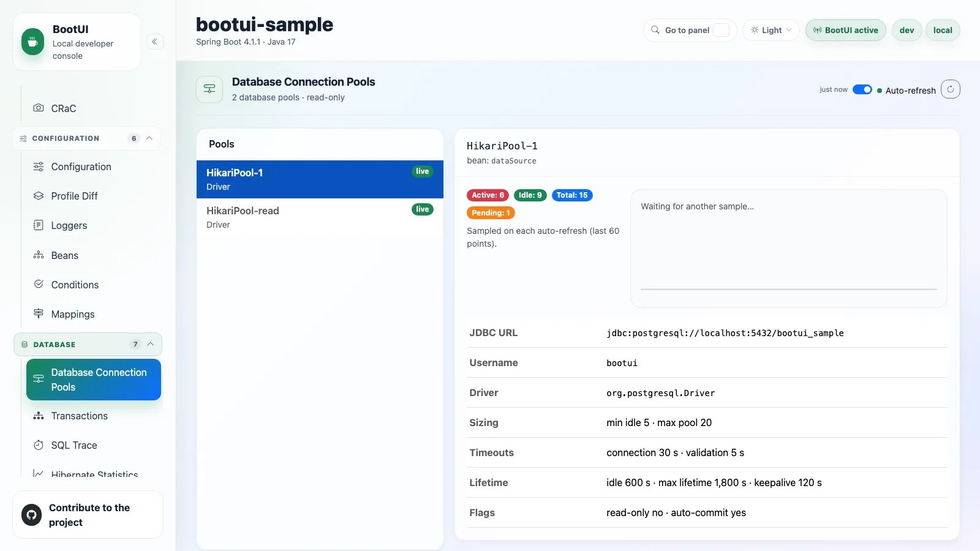The width and height of the screenshot is (980, 551).
Task: Click the GitHub icon in Contribute card
Action: tap(32, 515)
